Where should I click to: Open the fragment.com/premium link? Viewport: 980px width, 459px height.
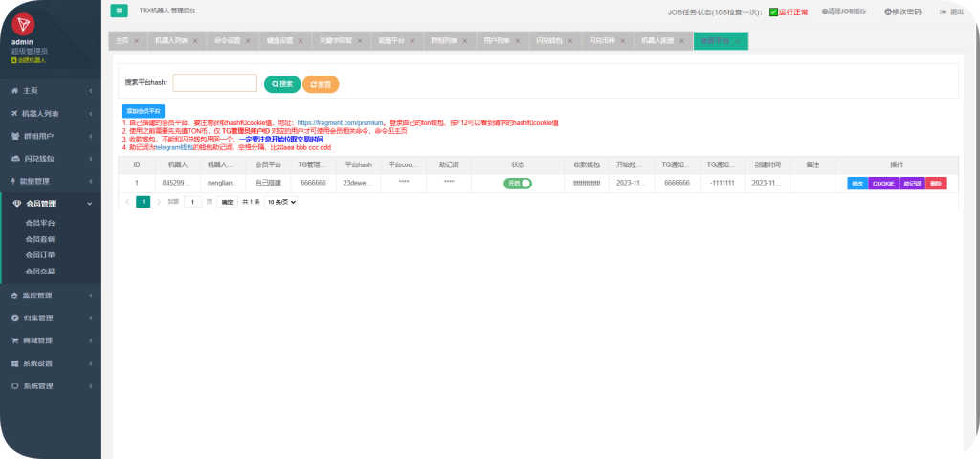tap(340, 123)
